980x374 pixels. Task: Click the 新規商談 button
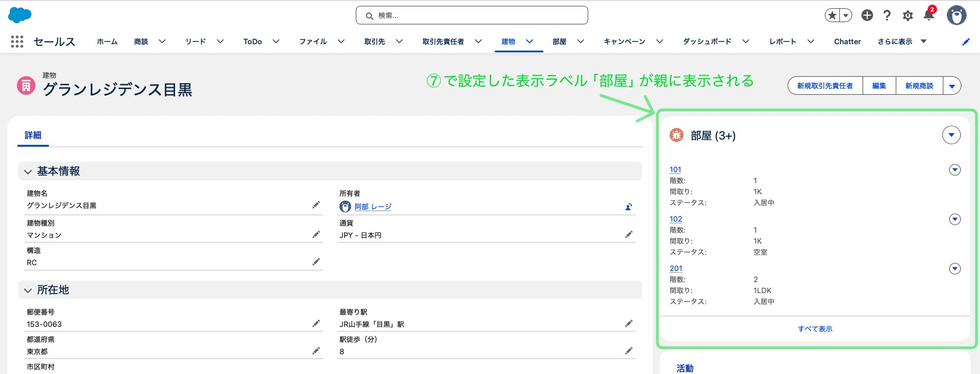coord(919,86)
